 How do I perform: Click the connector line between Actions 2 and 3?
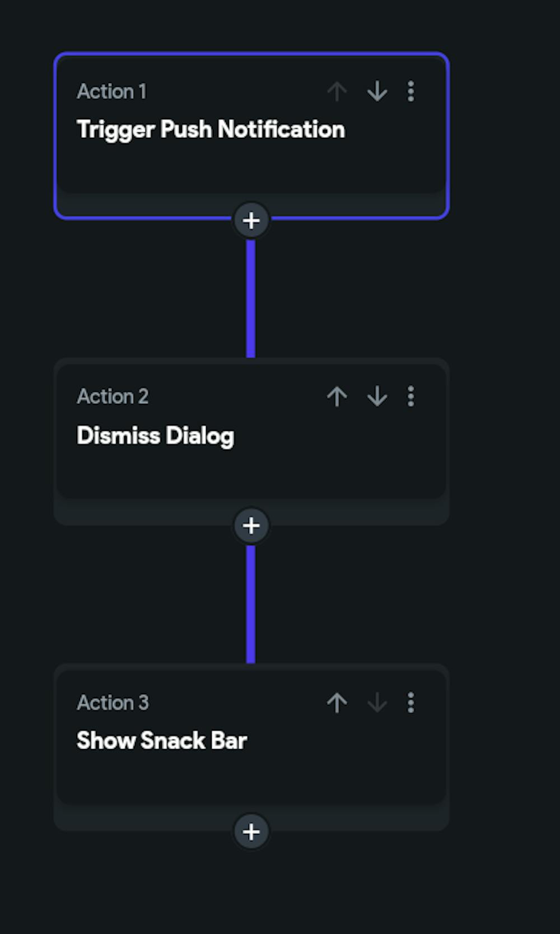point(251,604)
